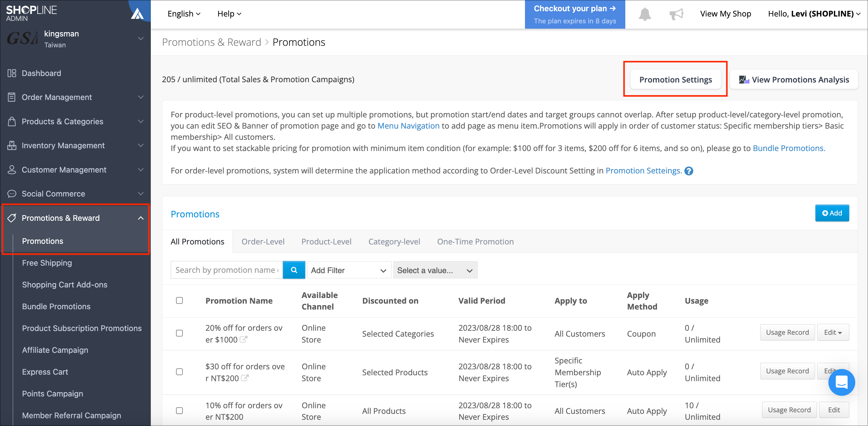Image resolution: width=868 pixels, height=426 pixels.
Task: Click Promotions & Reward breadcrumb link
Action: 212,42
